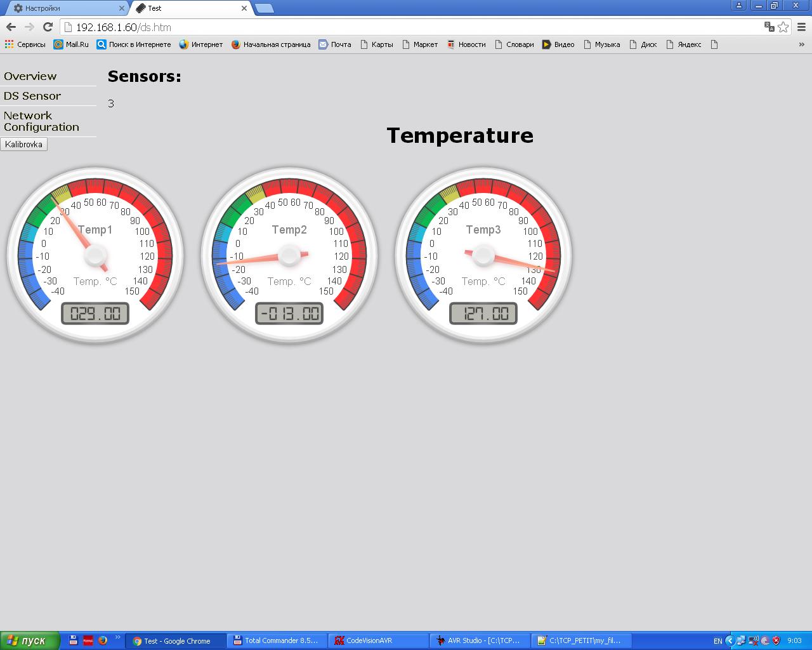Switch to Total Commander in the taskbar
Viewport: 812px width, 650px height.
pos(277,640)
